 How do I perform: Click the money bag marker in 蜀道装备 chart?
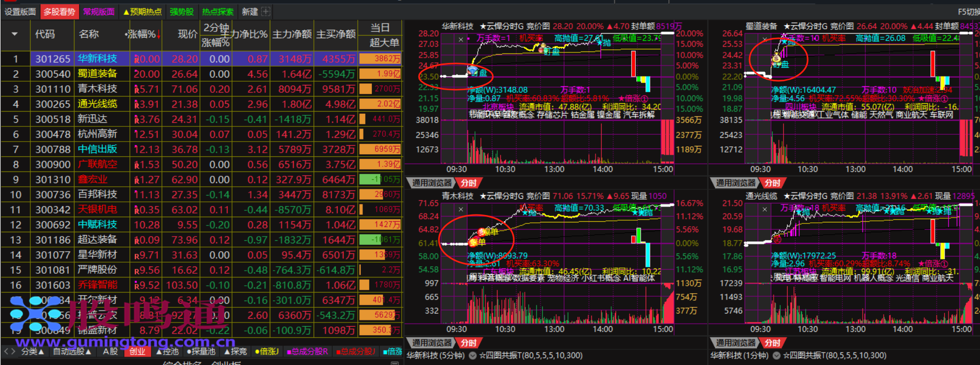coord(776,58)
